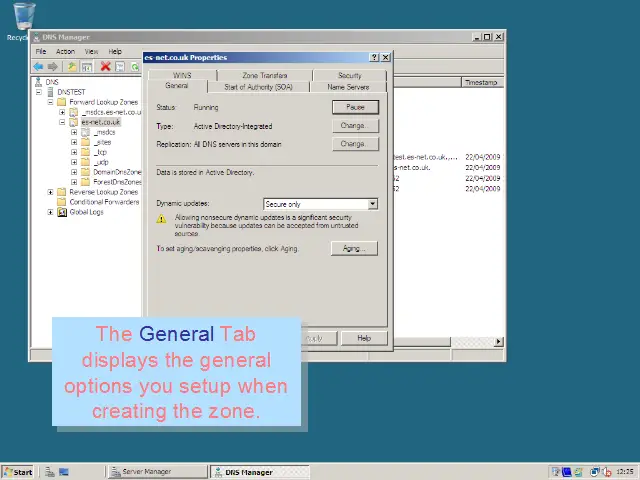
Task: Click the Pause button for zone status
Action: (355, 107)
